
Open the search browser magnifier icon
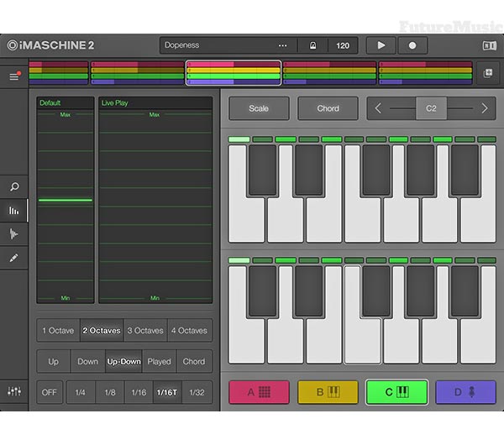point(14,187)
